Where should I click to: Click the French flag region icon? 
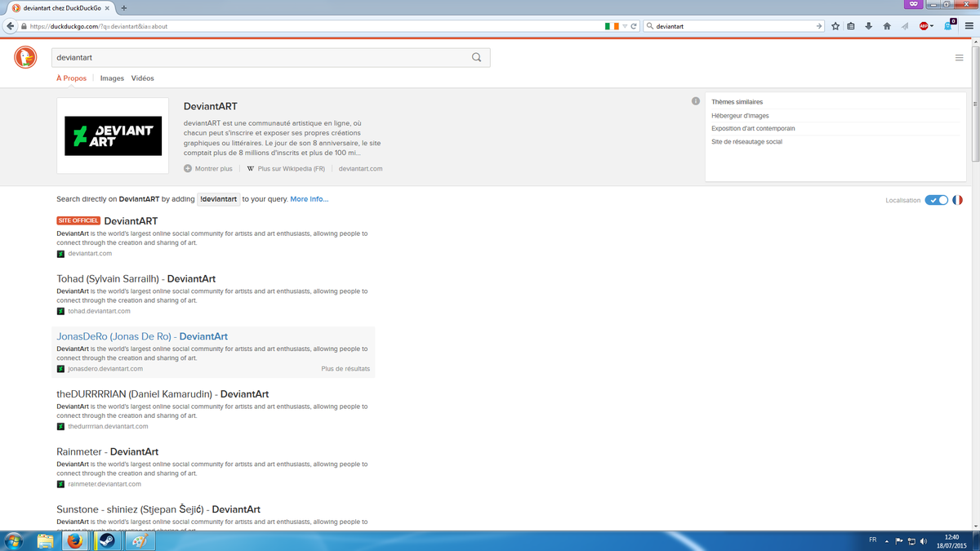[957, 200]
